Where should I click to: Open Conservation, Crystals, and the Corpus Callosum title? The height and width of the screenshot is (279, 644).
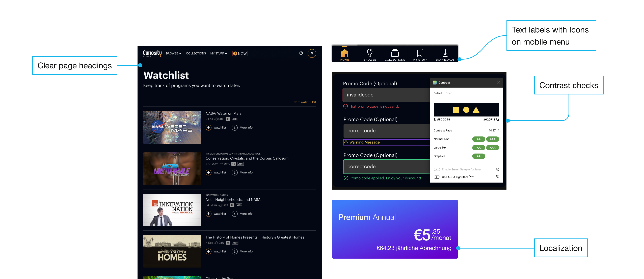click(x=247, y=158)
